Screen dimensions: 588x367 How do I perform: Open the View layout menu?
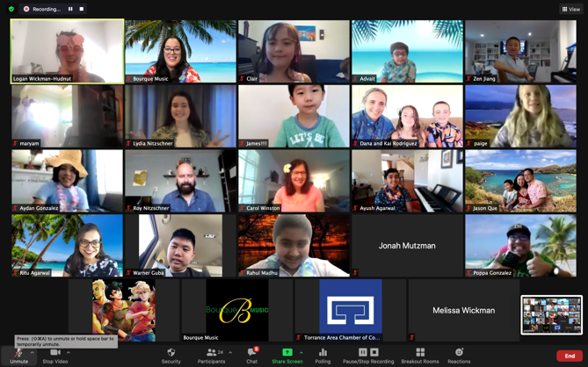[x=570, y=9]
